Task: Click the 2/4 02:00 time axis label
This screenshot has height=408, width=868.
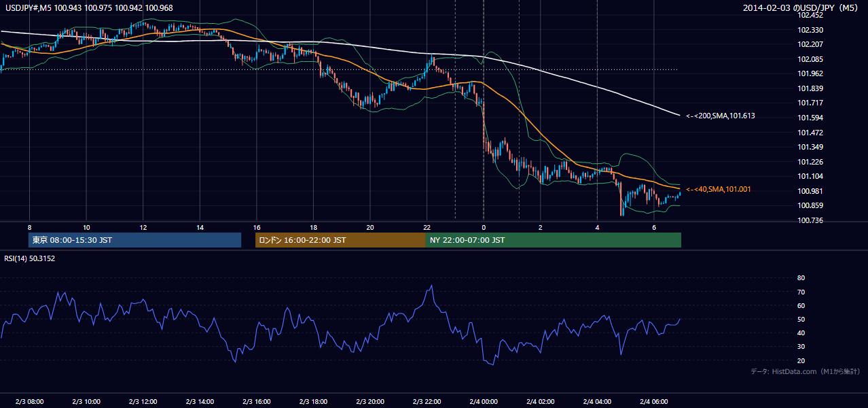Action: pos(540,401)
